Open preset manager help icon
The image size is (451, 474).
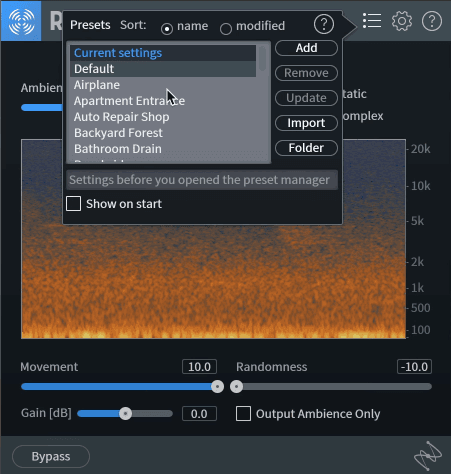pyautogui.click(x=324, y=24)
